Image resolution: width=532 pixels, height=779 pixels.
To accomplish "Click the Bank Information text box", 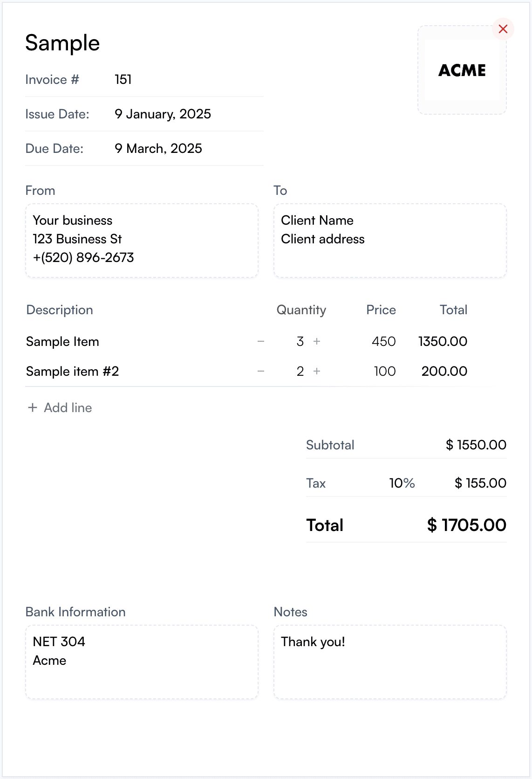I will [x=142, y=662].
